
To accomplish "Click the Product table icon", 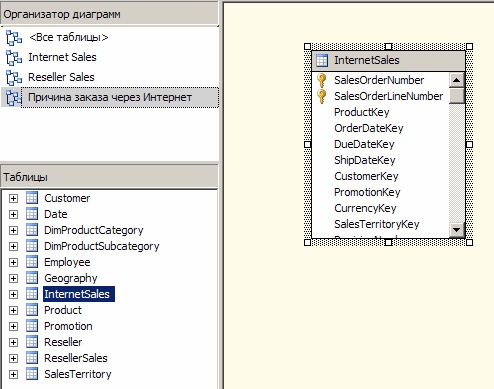I will [32, 310].
